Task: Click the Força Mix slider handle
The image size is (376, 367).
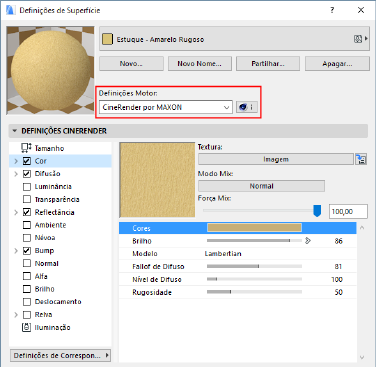Action: click(317, 211)
